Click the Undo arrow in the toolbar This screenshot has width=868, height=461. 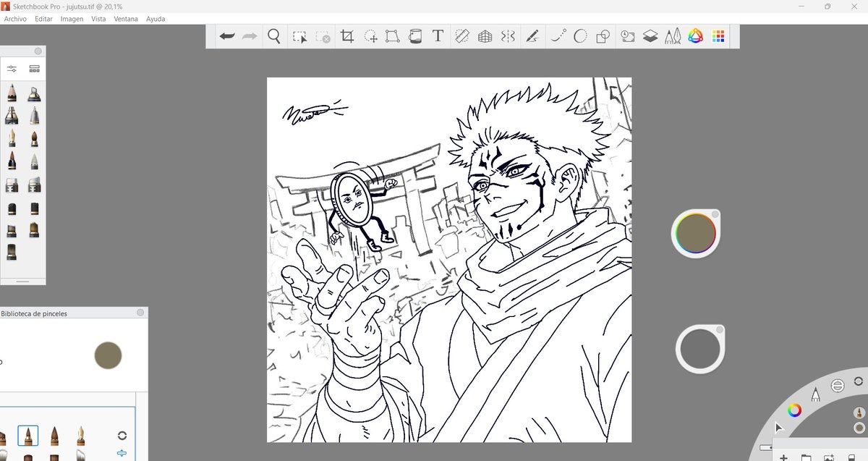(x=227, y=36)
